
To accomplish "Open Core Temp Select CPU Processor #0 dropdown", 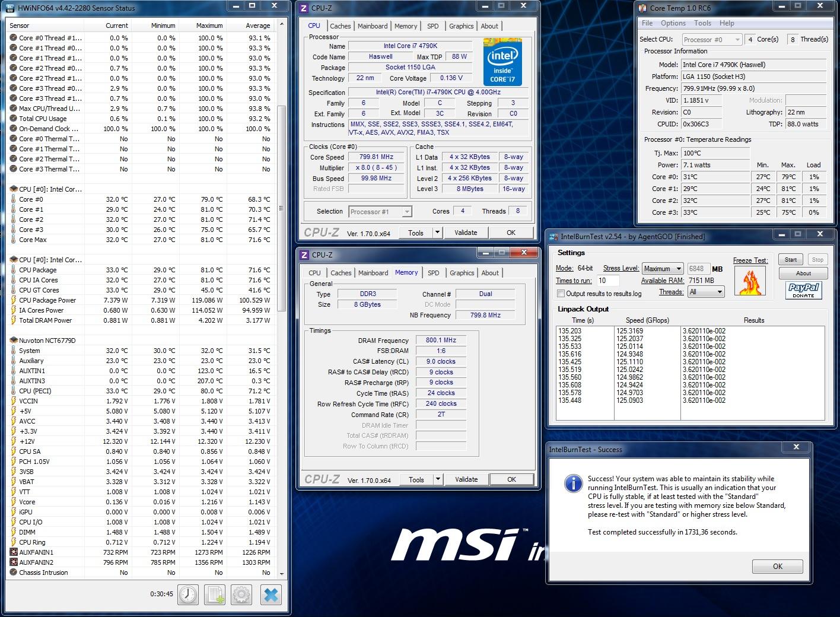I will coord(712,40).
